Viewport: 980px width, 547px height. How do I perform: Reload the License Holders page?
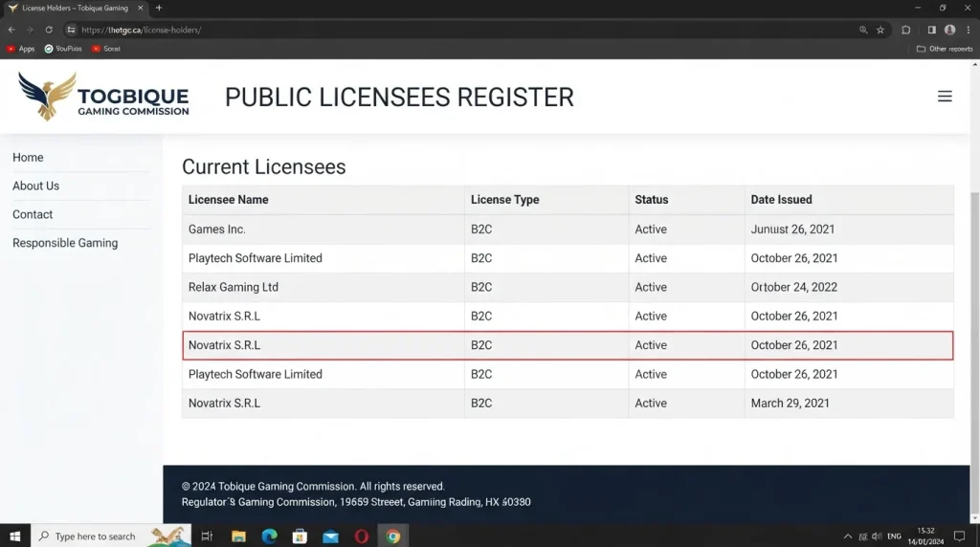(49, 30)
